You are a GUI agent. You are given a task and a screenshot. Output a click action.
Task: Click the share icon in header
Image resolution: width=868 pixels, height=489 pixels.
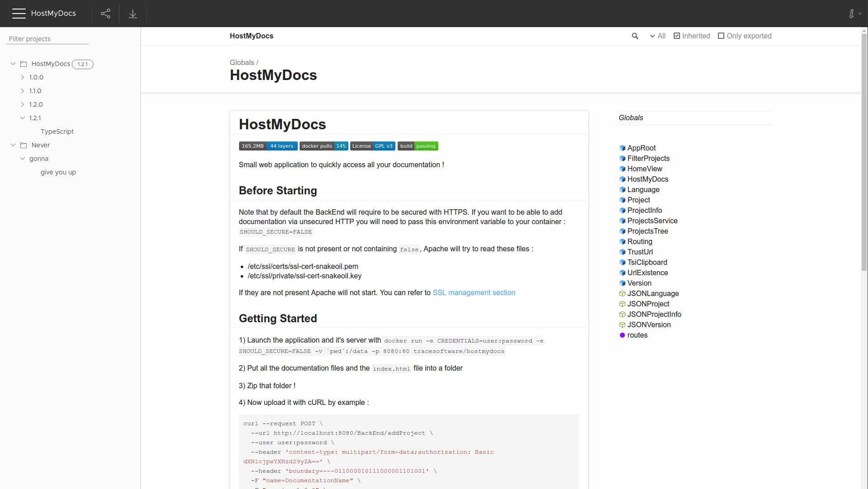[105, 14]
